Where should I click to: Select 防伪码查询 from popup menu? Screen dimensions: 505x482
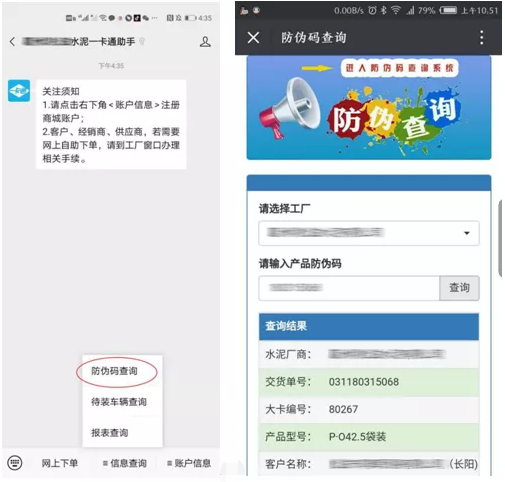pyautogui.click(x=114, y=371)
